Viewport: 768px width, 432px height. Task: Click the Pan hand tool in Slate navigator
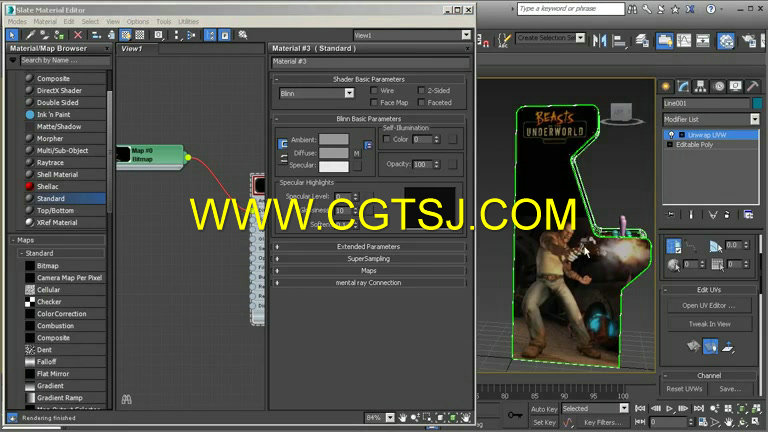(403, 417)
